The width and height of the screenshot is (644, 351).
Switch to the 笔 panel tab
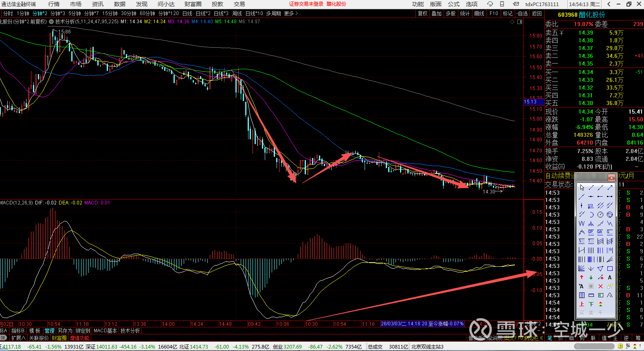[550, 338]
